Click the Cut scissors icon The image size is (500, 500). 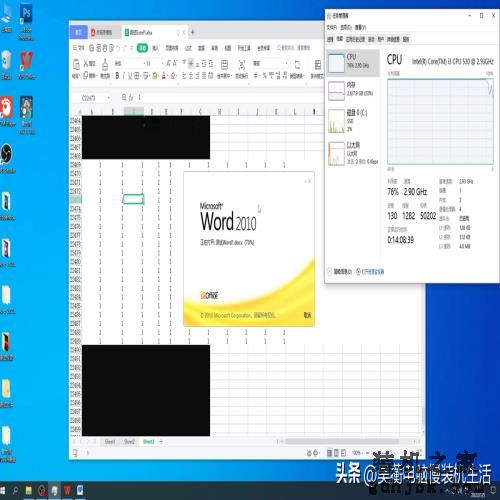(86, 63)
